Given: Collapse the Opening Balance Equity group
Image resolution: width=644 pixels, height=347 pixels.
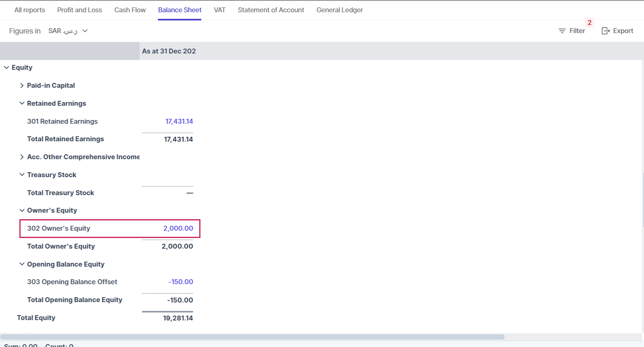Looking at the screenshot, I should (22, 264).
